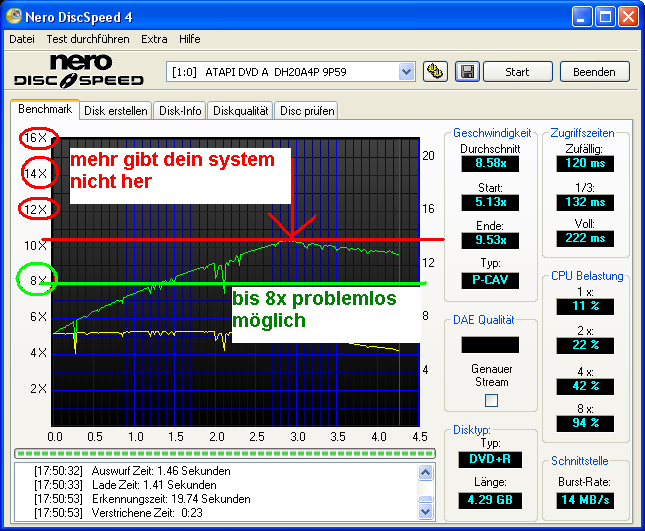Screen dimensions: 645x531
Task: Click the Nero Disc Speed logo
Action: [x=79, y=72]
